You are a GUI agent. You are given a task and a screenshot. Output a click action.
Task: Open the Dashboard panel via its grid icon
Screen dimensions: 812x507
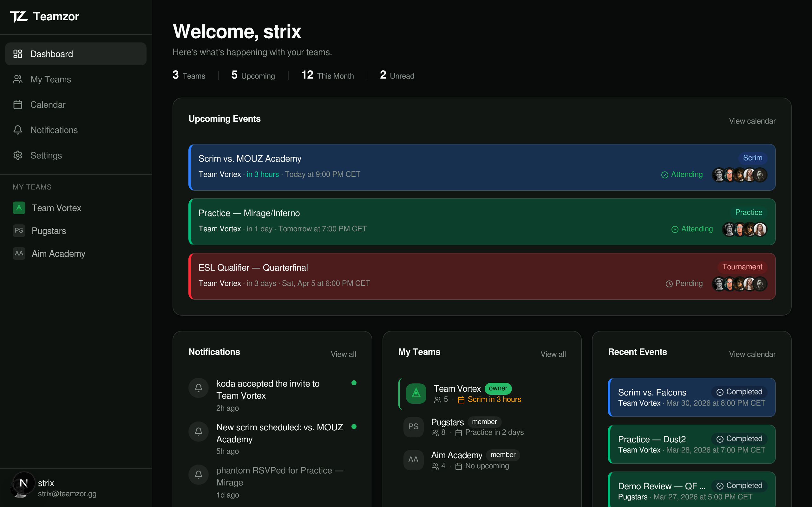click(18, 54)
